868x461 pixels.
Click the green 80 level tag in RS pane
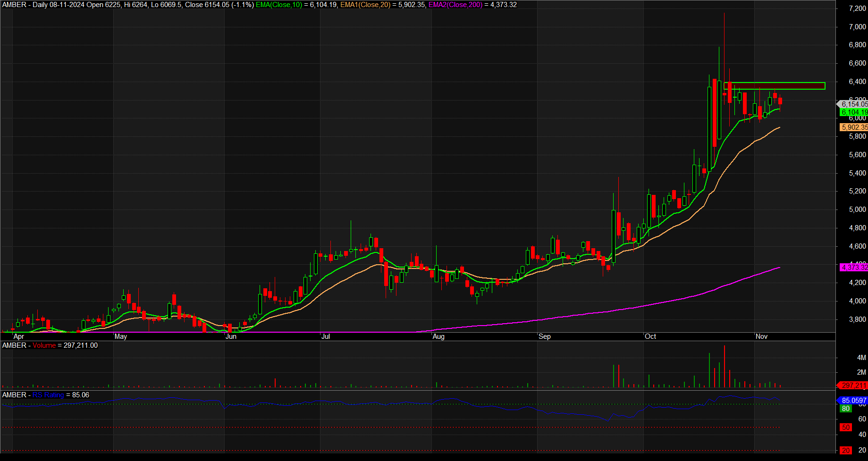(846, 409)
